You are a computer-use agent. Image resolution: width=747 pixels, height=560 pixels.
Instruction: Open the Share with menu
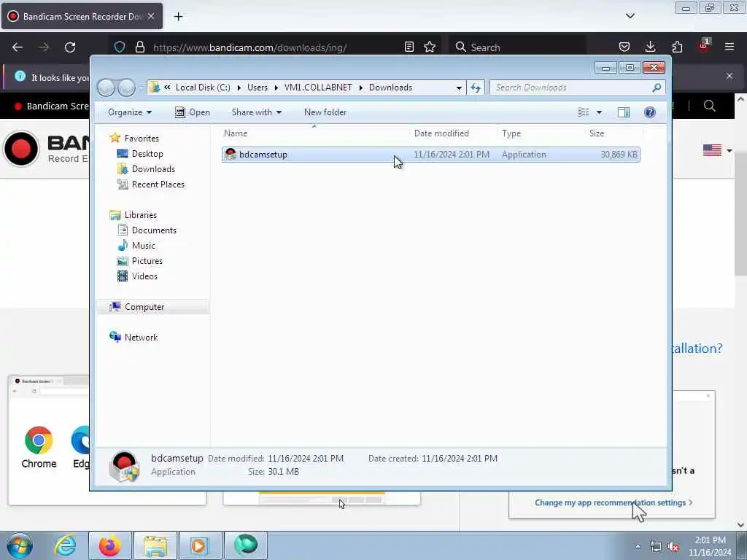tap(256, 112)
